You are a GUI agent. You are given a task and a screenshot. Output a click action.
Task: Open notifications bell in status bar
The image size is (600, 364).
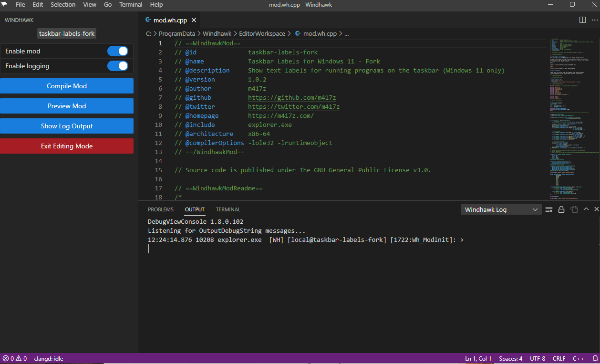[x=595, y=358]
